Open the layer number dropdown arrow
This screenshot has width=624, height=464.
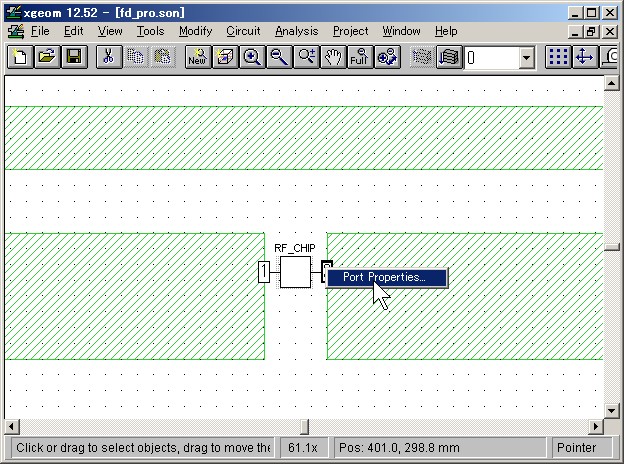point(526,58)
